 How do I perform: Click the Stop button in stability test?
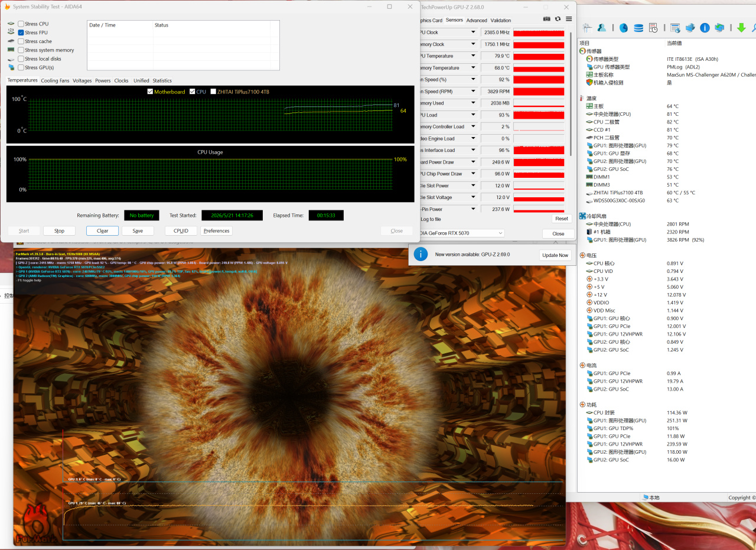tap(60, 231)
